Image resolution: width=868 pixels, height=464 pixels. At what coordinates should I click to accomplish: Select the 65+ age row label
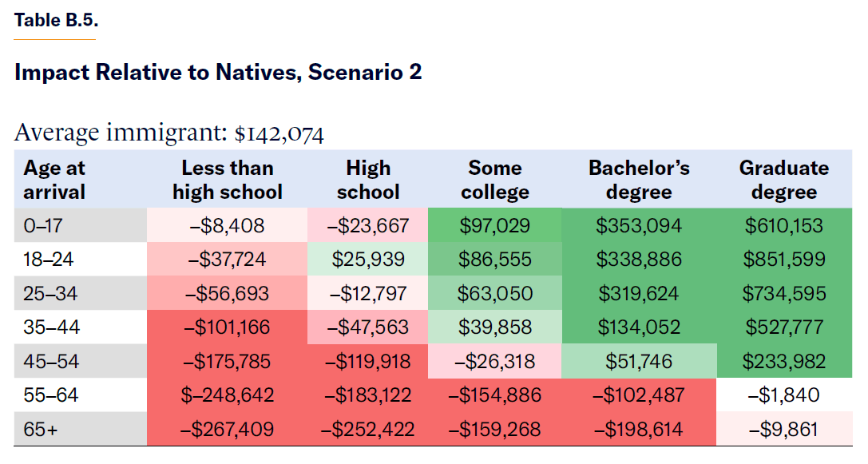pos(41,430)
